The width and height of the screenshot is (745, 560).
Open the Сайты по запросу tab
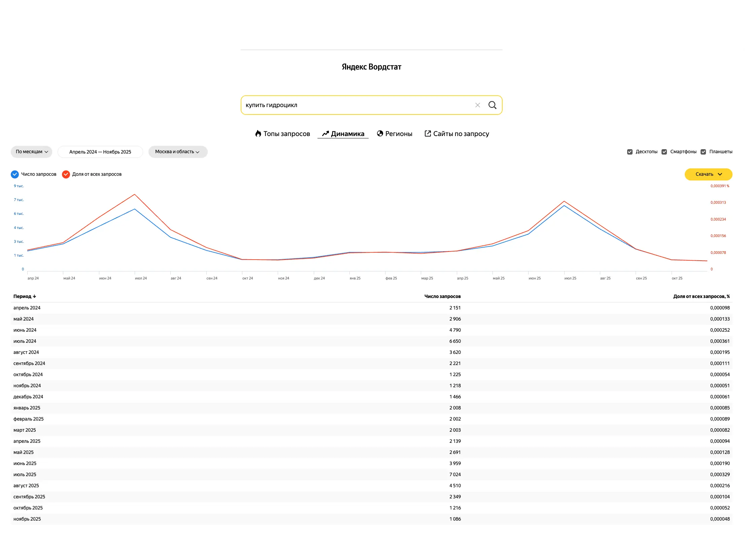pos(457,134)
